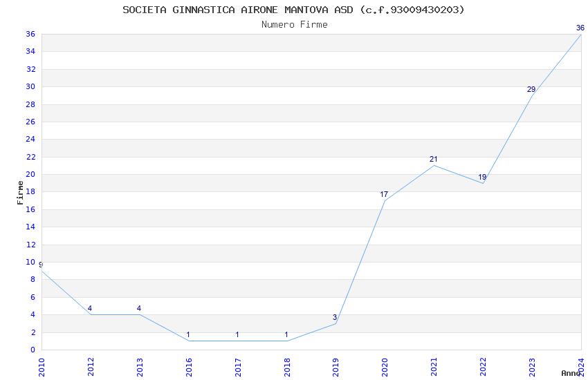Click y-axis tick label 12
Viewport: 588px width, 380px height.
point(30,245)
